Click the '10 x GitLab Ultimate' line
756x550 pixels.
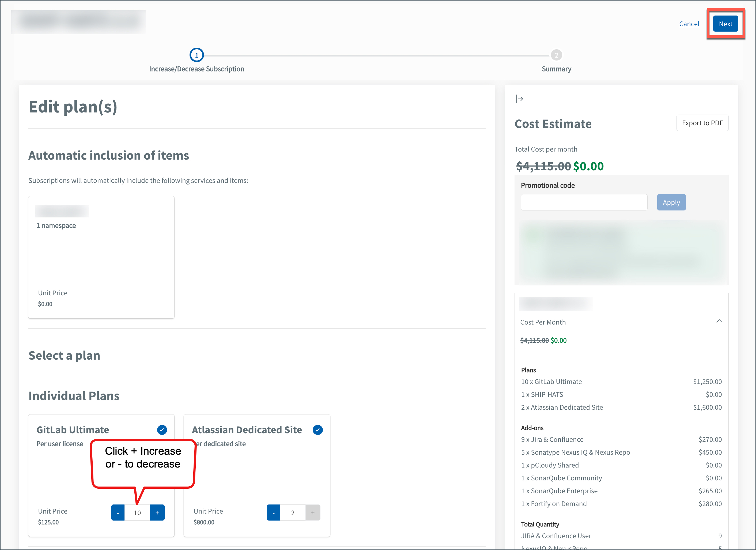(621, 381)
